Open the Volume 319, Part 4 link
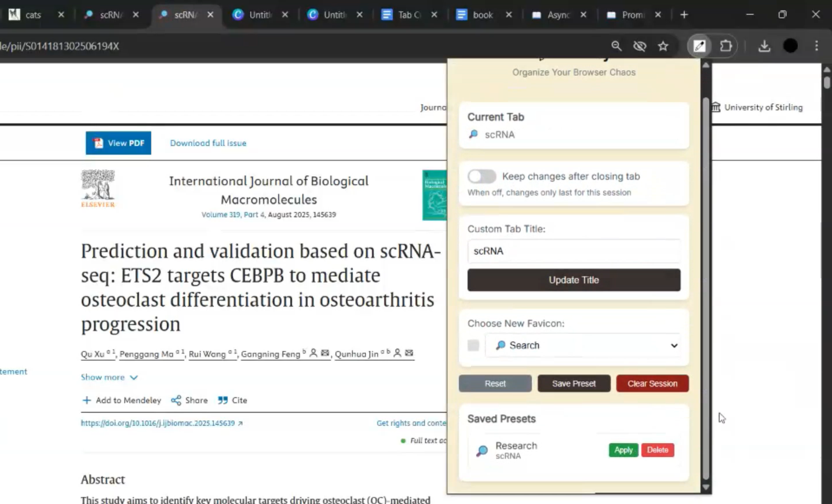The image size is (832, 504). [x=233, y=214]
